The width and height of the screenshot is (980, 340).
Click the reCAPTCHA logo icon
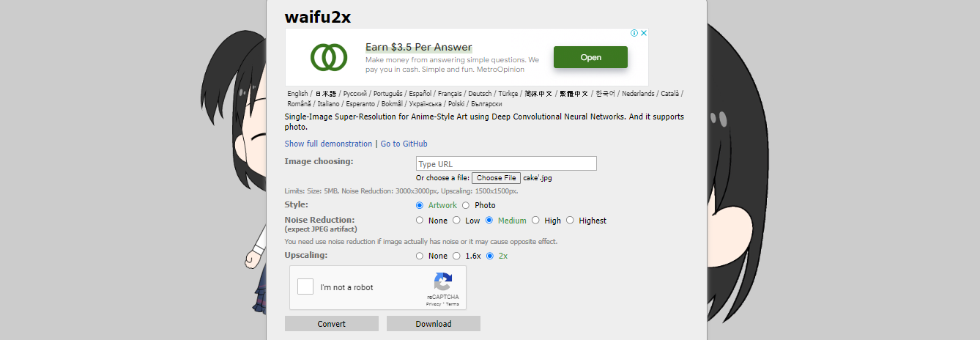point(443,282)
